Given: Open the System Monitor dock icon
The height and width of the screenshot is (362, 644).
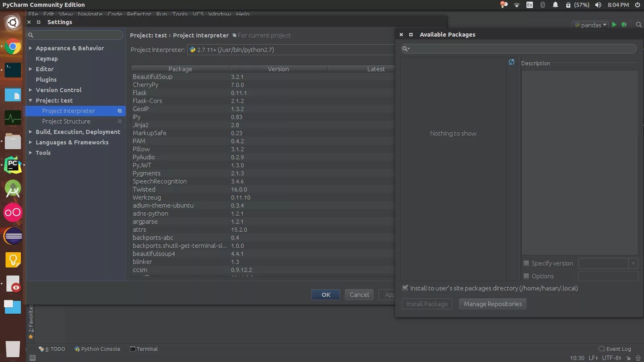Looking at the screenshot, I should [x=13, y=118].
